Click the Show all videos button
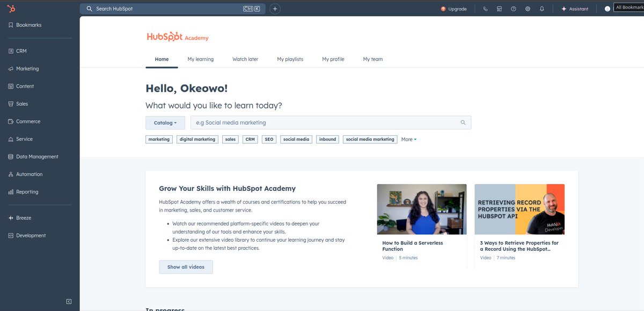The height and width of the screenshot is (311, 644). point(186,267)
